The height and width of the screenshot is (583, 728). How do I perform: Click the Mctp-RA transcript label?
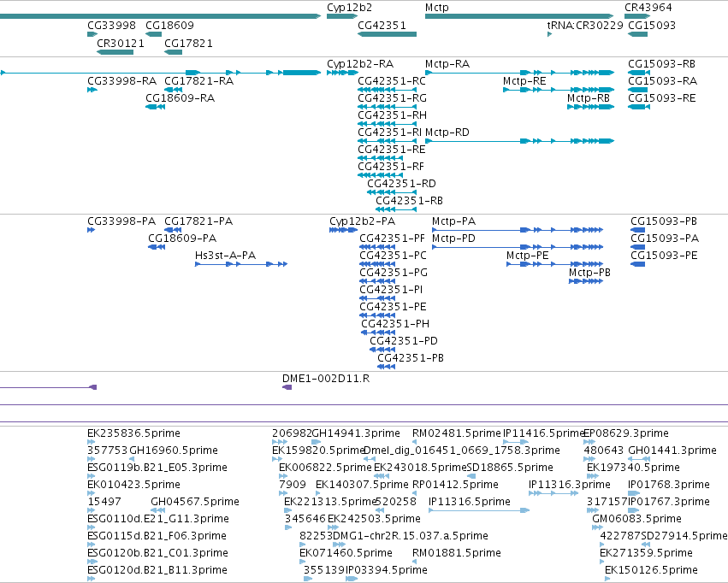click(x=447, y=63)
